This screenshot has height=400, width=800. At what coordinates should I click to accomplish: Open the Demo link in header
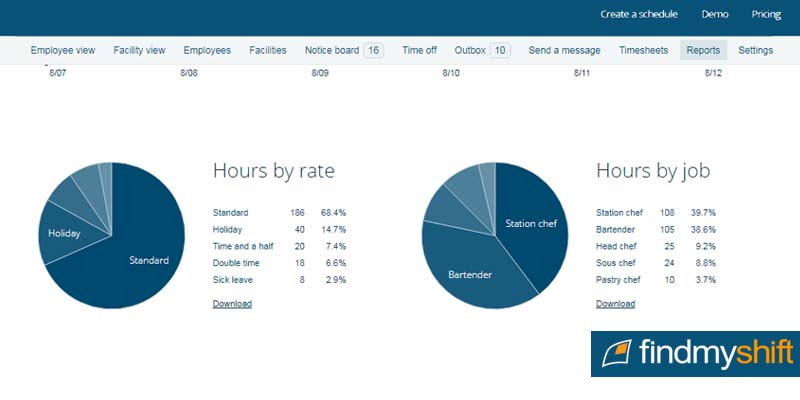click(x=714, y=14)
